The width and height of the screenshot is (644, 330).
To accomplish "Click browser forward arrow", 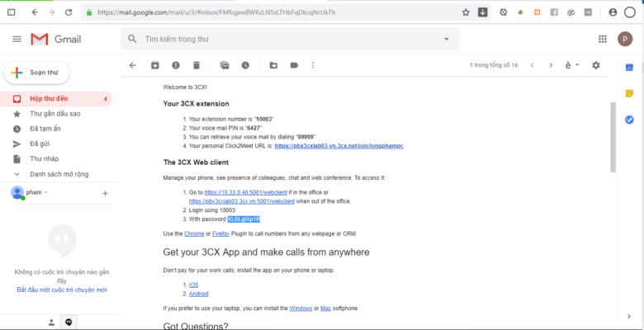I will click(51, 12).
